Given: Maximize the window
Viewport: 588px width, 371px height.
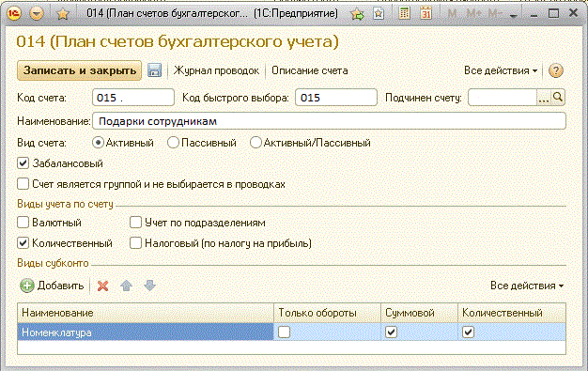Looking at the screenshot, I should tap(553, 14).
